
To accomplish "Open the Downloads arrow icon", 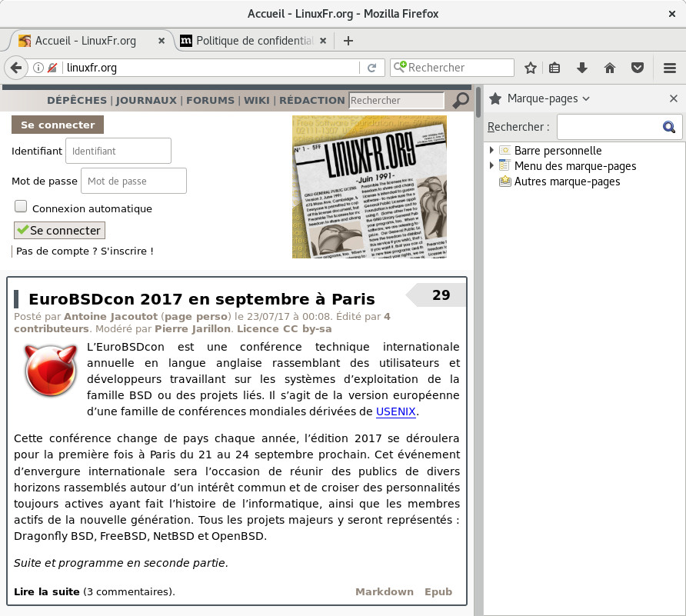I will (582, 68).
